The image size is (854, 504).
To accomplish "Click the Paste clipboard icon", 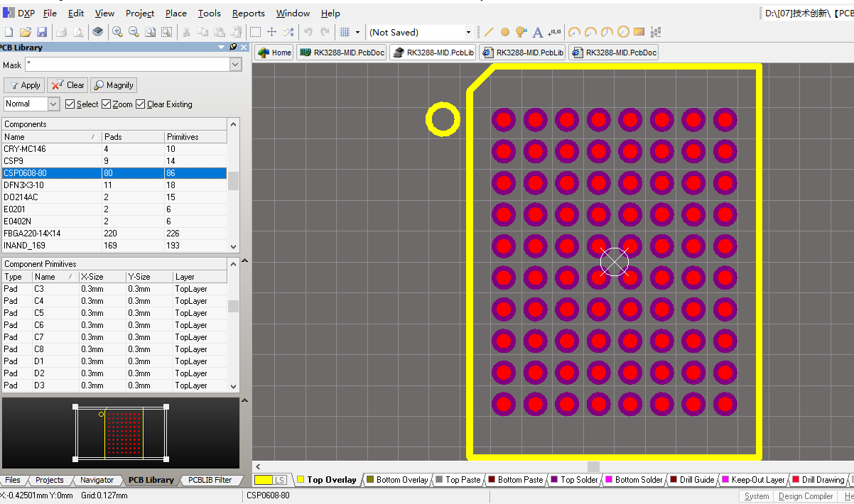I will point(219,32).
